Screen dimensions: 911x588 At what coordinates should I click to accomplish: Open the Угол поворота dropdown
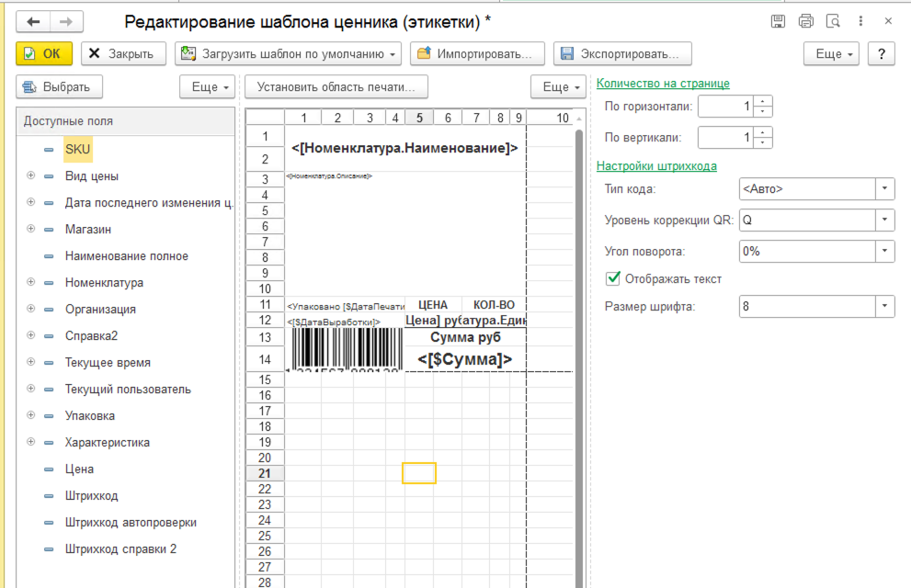tap(883, 251)
